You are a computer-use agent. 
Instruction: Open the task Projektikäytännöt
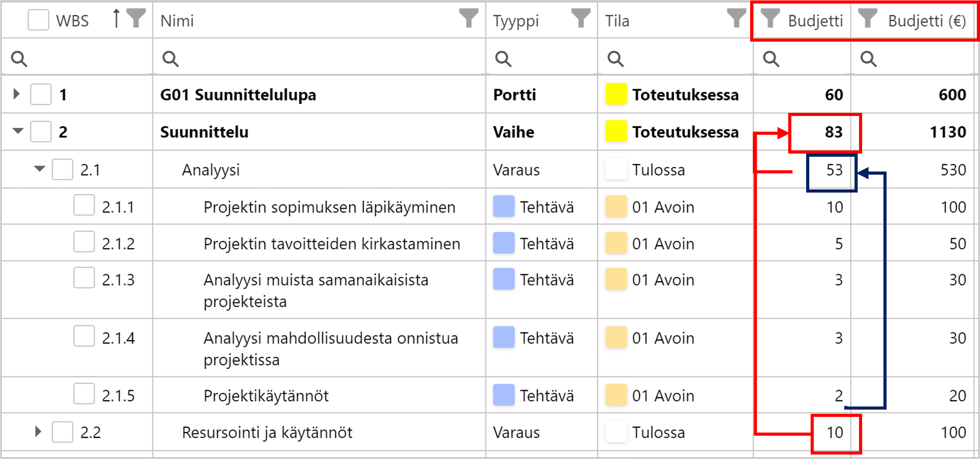point(266,395)
